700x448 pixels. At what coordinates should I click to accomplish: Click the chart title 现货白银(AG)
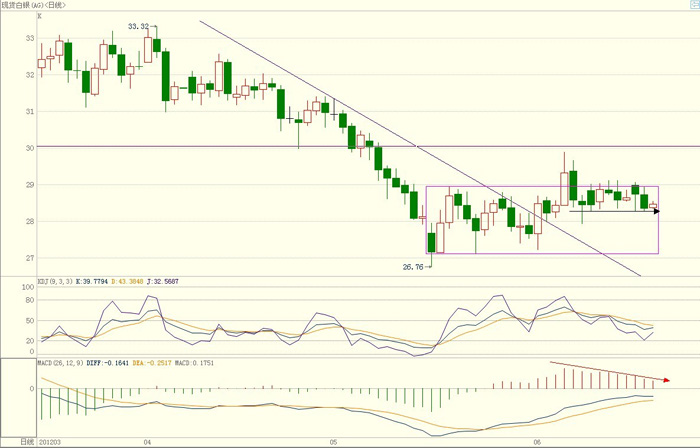pos(22,5)
